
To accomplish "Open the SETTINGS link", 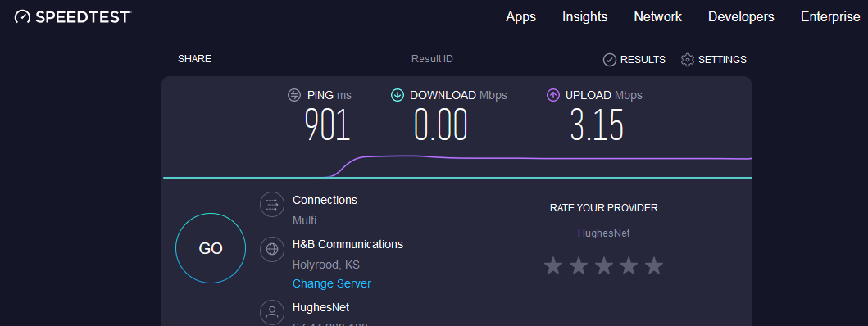I will tap(722, 60).
